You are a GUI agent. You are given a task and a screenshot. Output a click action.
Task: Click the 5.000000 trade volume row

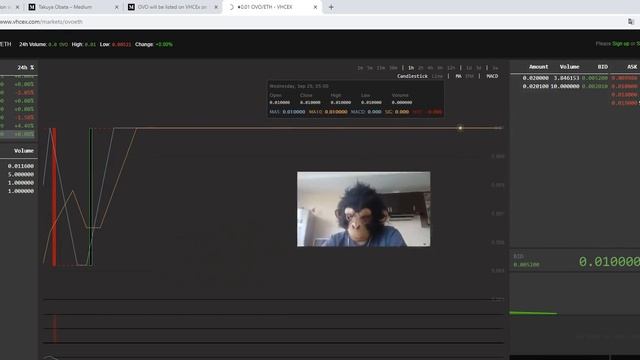(x=20, y=174)
